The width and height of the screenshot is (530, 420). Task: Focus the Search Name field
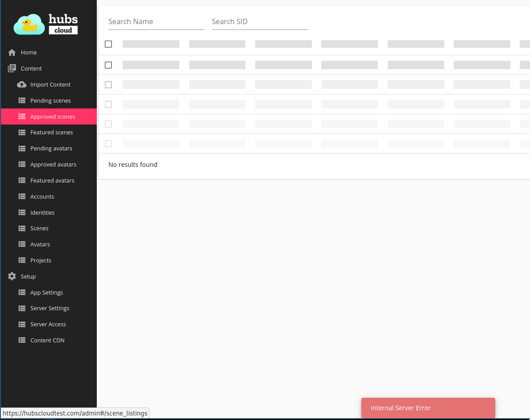coord(157,21)
